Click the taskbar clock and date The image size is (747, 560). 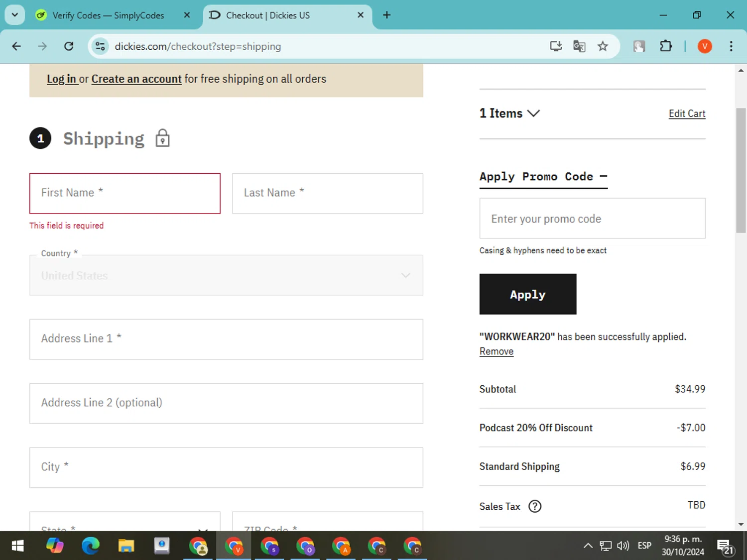click(x=683, y=546)
